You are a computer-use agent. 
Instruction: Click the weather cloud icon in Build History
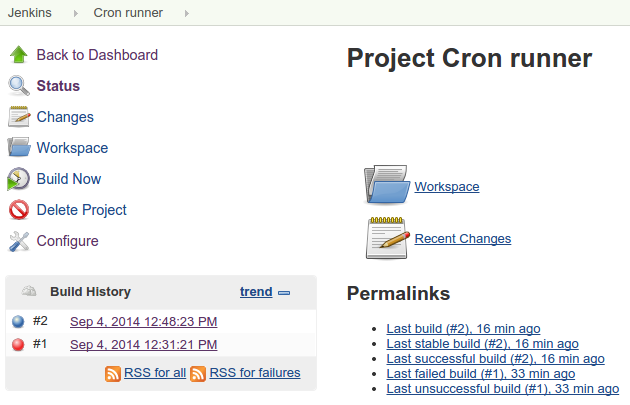(x=29, y=290)
